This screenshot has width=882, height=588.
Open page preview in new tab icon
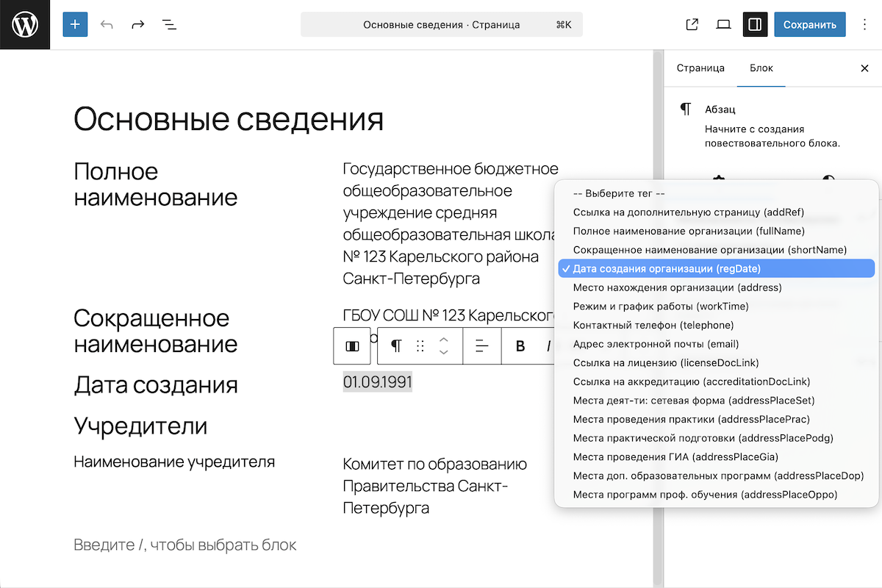point(692,25)
